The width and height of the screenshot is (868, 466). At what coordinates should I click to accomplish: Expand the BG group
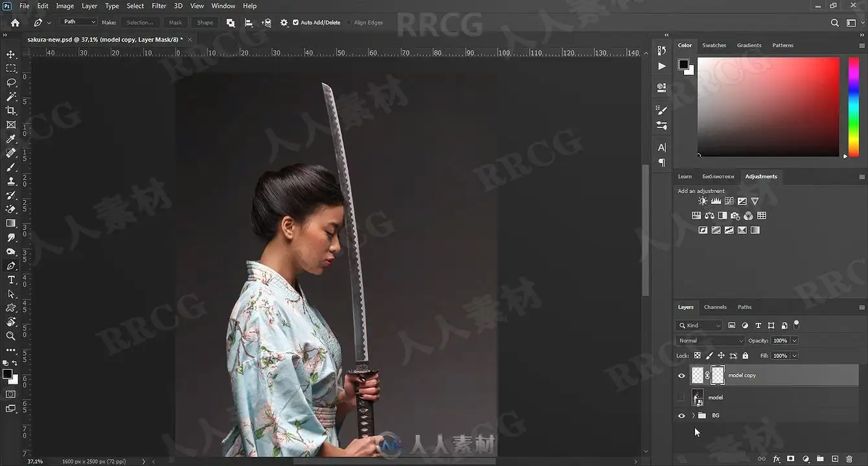click(x=693, y=416)
